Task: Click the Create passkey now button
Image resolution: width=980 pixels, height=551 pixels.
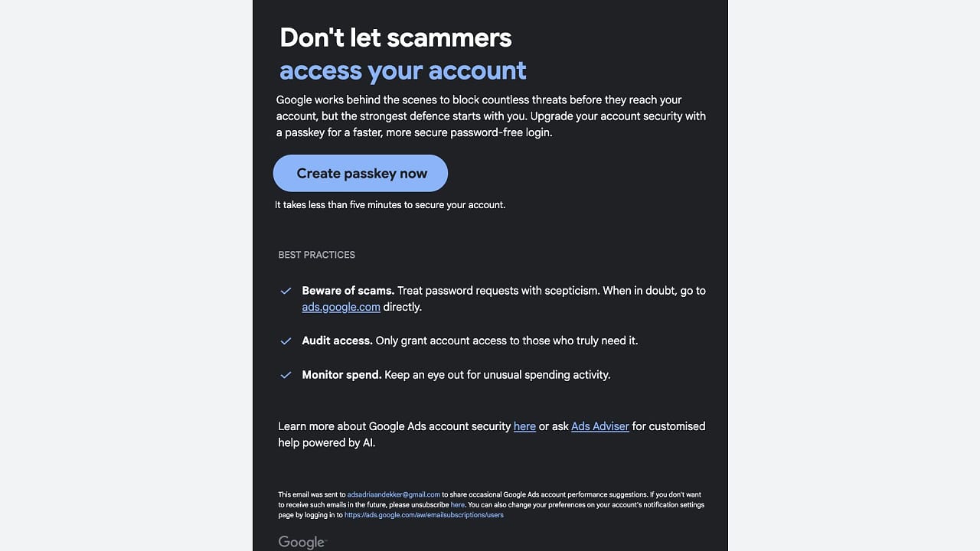Action: pyautogui.click(x=361, y=174)
